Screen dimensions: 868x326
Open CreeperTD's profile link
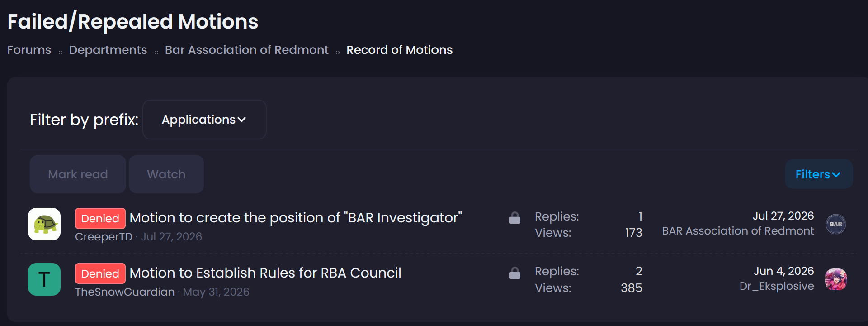point(104,237)
